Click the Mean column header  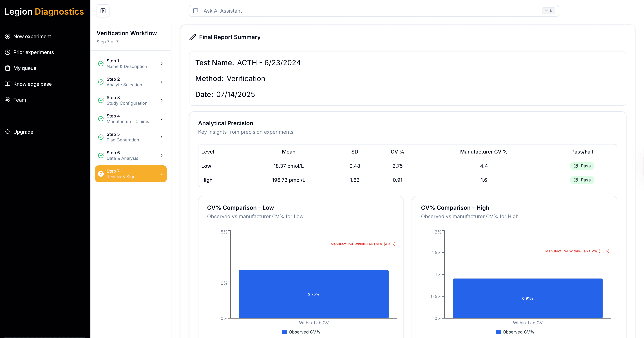click(x=289, y=152)
